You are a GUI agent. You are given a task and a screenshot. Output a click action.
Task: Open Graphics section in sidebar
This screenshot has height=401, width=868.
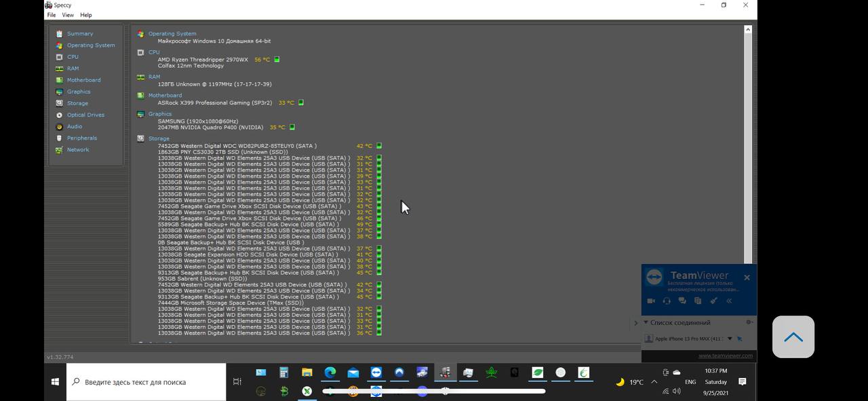pos(79,92)
